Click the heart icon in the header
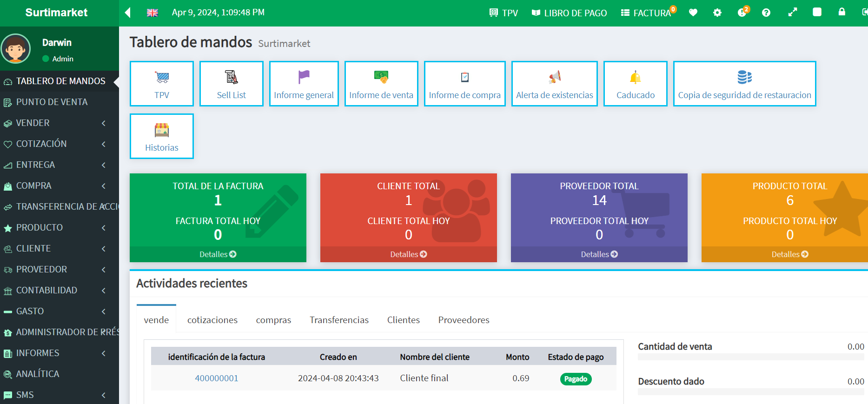Viewport: 868px width, 404px height. tap(693, 13)
